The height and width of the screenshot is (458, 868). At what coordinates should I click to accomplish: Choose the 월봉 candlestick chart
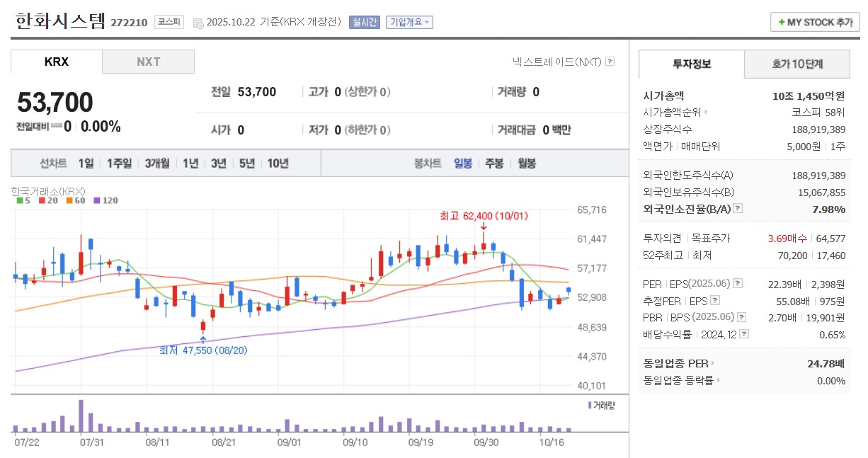[x=527, y=164]
